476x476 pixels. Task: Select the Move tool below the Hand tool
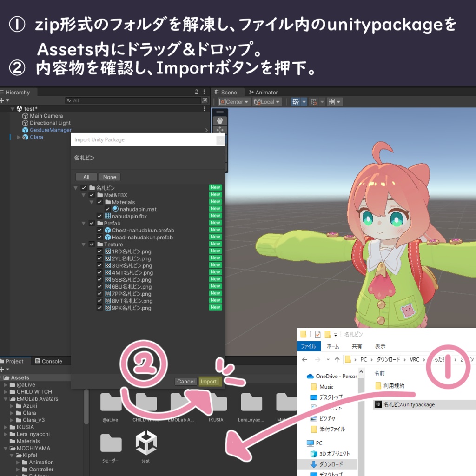[219, 131]
